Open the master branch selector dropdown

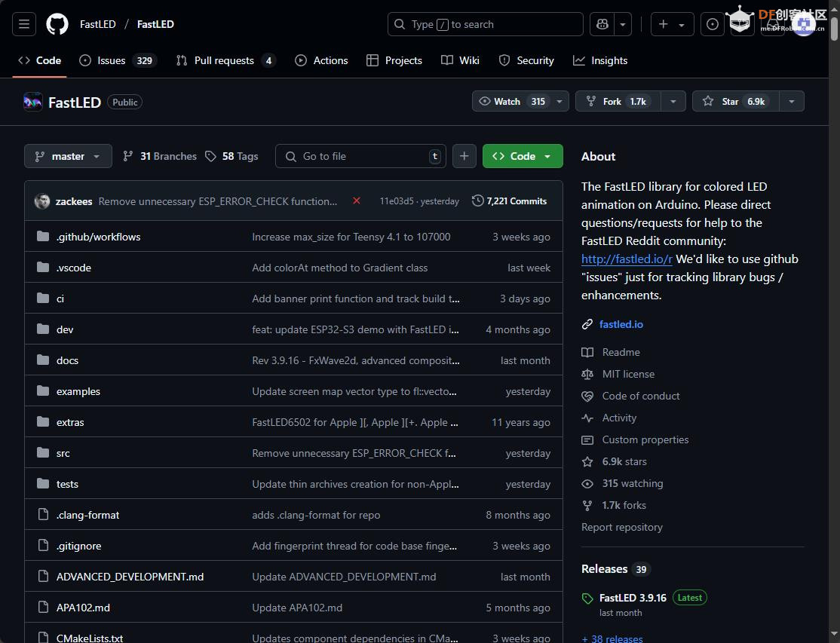68,156
